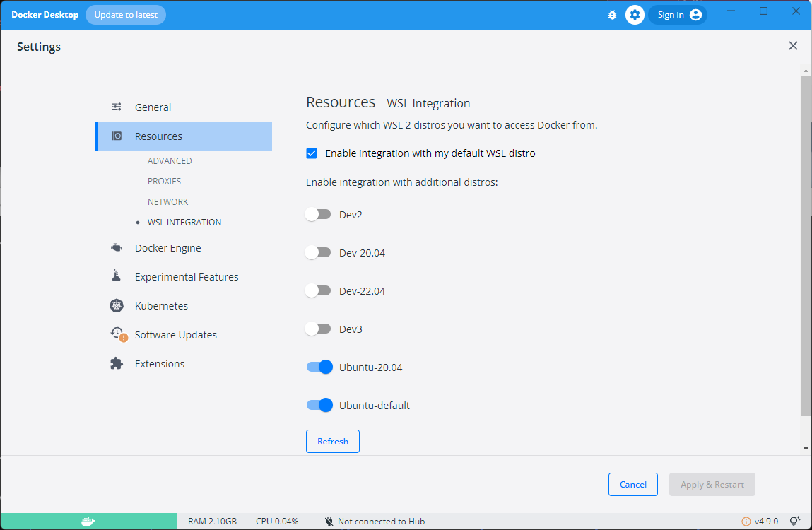The image size is (812, 530).
Task: Close the Settings panel with X
Action: (x=793, y=46)
